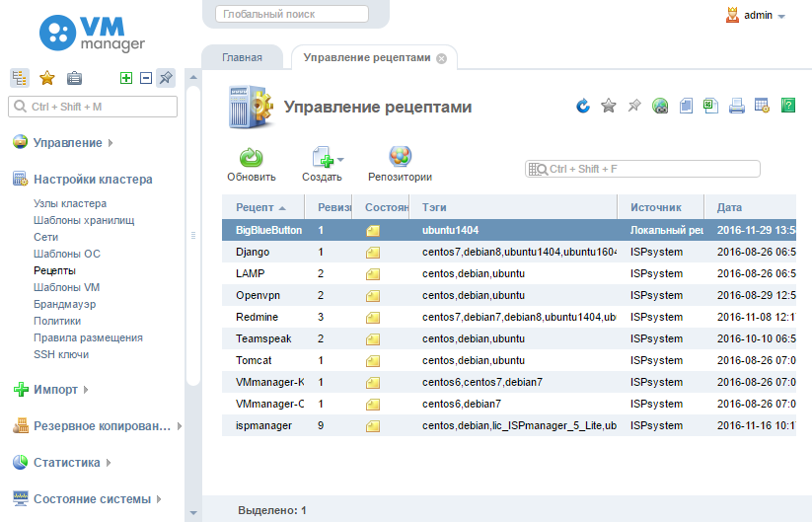Select the Teamspeak recipe row

coord(509,338)
